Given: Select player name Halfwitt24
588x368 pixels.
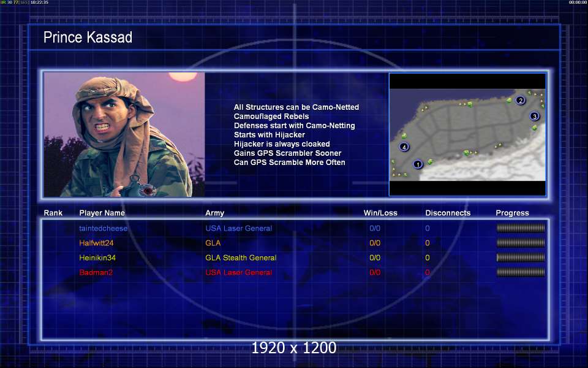Looking at the screenshot, I should coord(96,243).
